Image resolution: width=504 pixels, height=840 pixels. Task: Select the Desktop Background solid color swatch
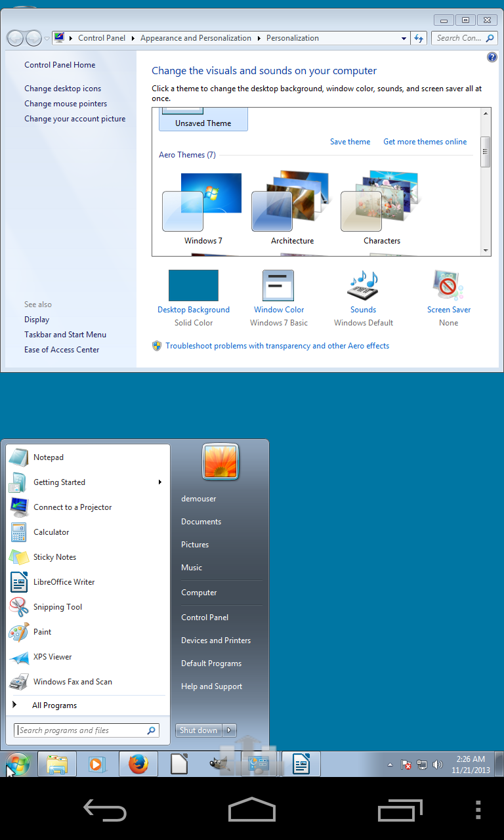tap(194, 285)
